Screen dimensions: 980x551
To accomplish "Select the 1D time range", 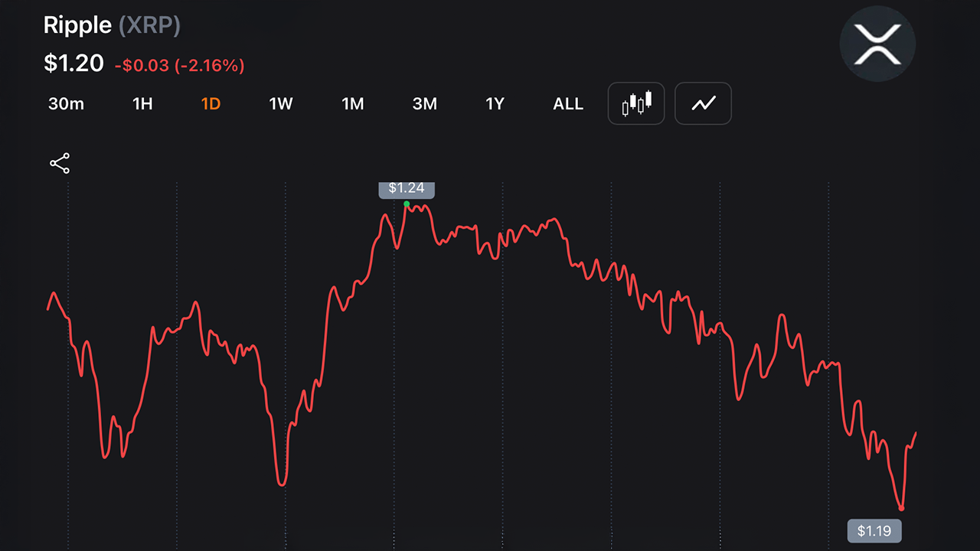I will [x=211, y=104].
